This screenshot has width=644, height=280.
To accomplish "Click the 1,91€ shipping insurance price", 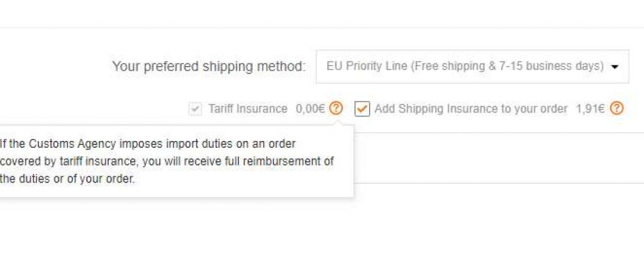I will coord(590,109).
